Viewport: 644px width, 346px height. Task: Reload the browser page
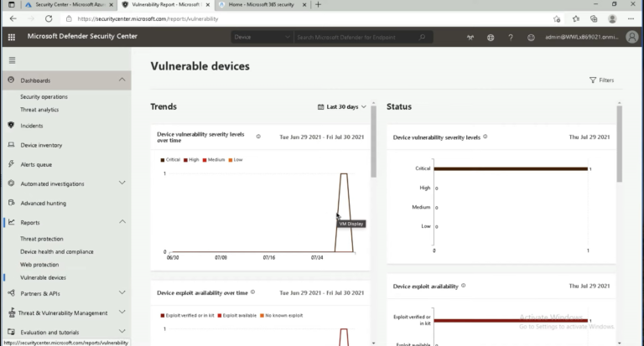(x=49, y=18)
